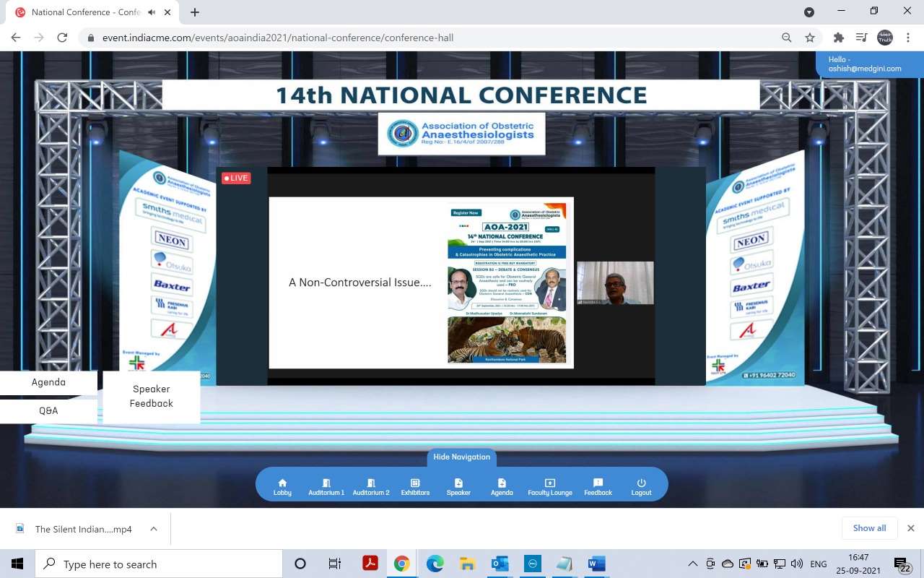Click Hide Navigation
This screenshot has width=924, height=578.
[x=461, y=457]
